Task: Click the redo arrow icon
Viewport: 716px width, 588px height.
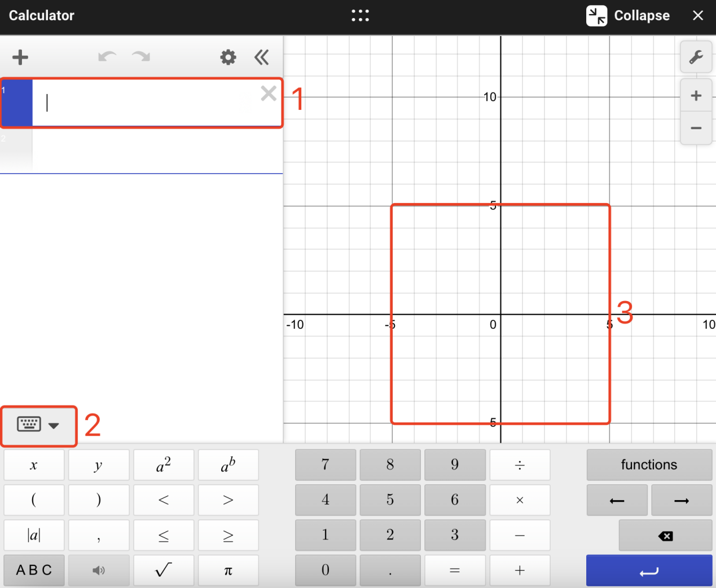Action: point(141,56)
